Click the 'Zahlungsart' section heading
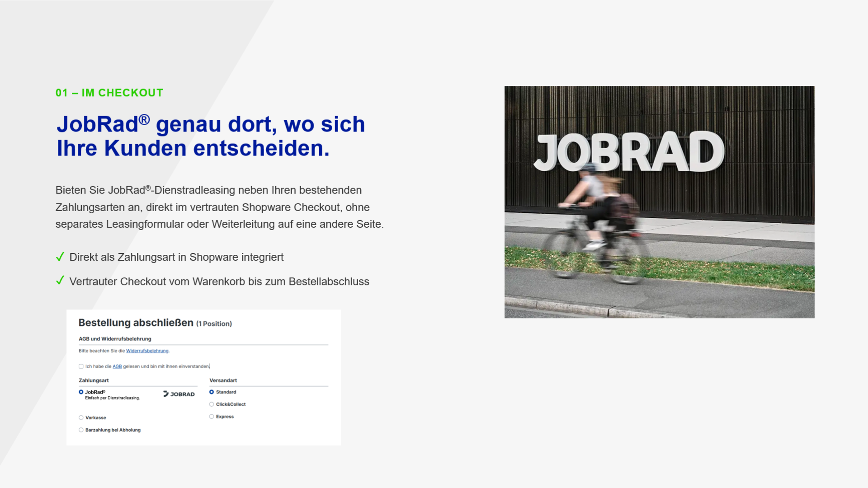The height and width of the screenshot is (488, 868). 94,380
